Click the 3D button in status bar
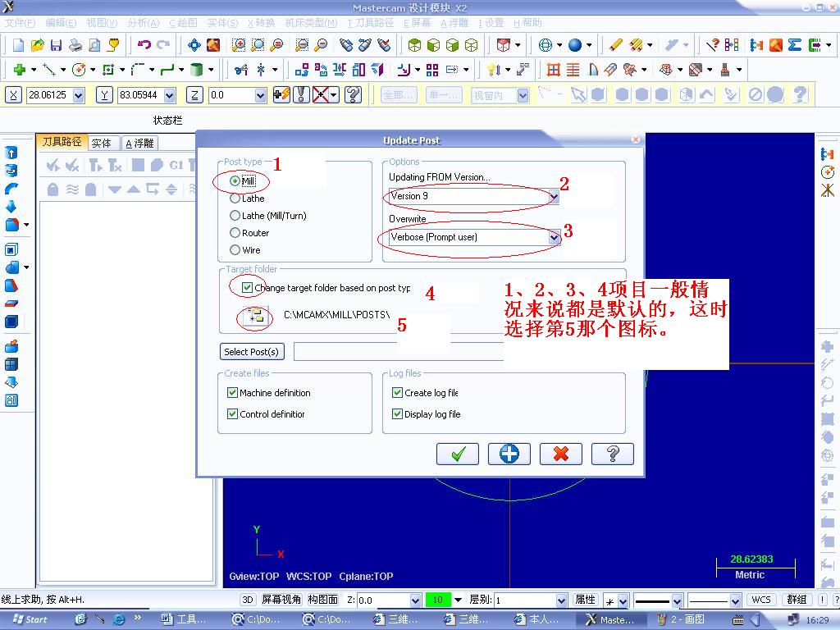Image resolution: width=840 pixels, height=630 pixels. [248, 600]
